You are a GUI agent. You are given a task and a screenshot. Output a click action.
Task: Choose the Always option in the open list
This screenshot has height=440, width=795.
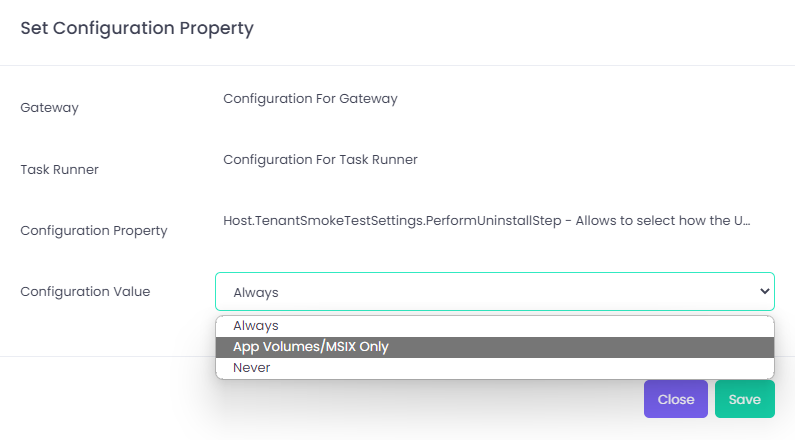[256, 326]
